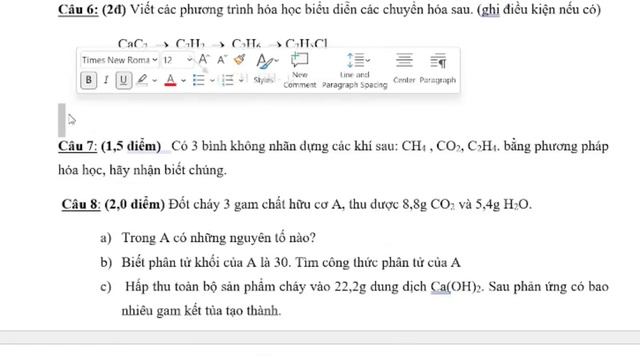
Task: Open font color dropdown arrow
Action: click(x=184, y=80)
